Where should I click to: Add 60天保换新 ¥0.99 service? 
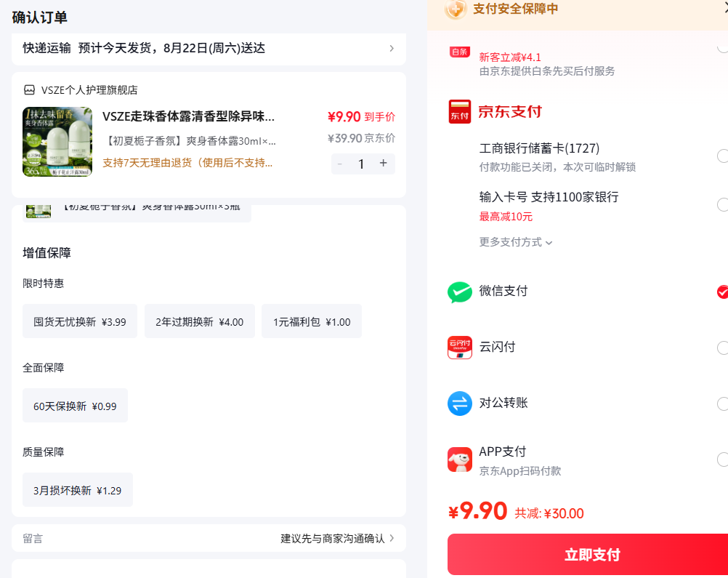tap(76, 406)
